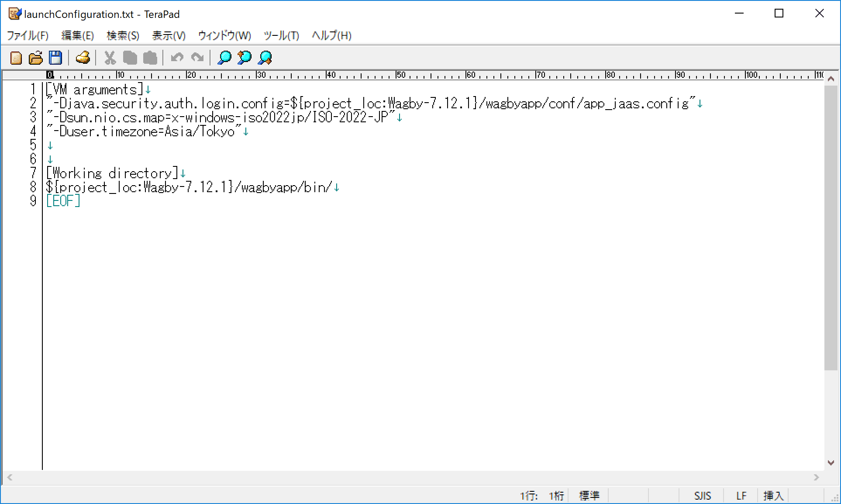Click the 1桁 column indicator in status bar
Viewport: 841px width, 504px height.
[x=557, y=496]
